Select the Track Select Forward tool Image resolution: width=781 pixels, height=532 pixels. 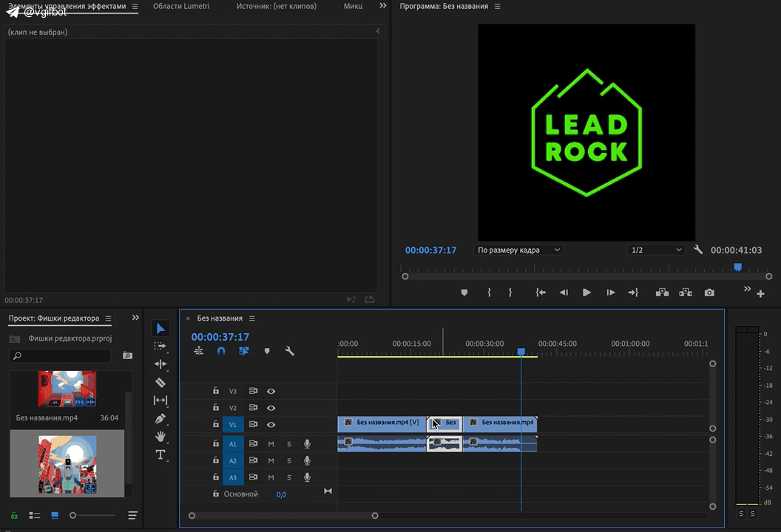160,347
